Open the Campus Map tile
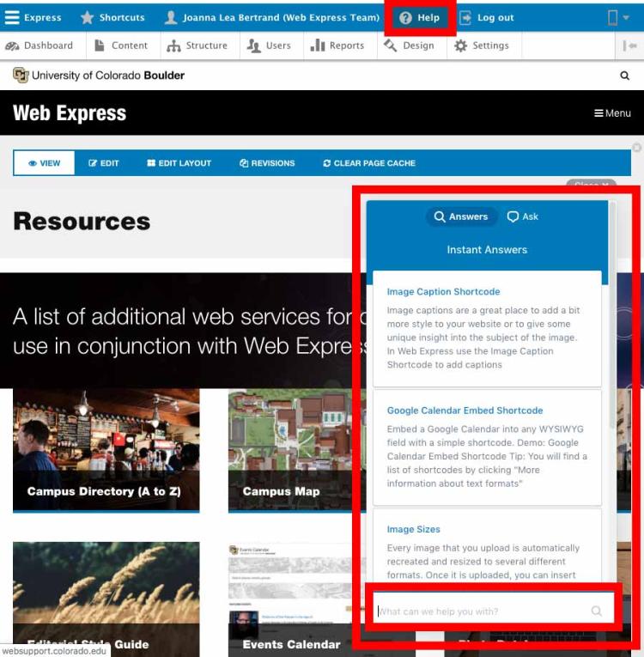 point(295,450)
